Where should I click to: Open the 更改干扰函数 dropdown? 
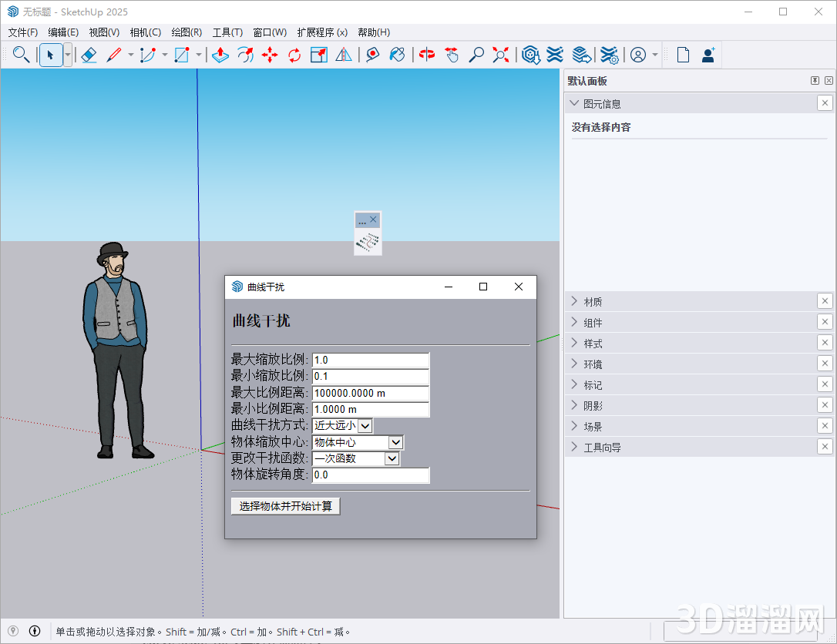tap(392, 458)
